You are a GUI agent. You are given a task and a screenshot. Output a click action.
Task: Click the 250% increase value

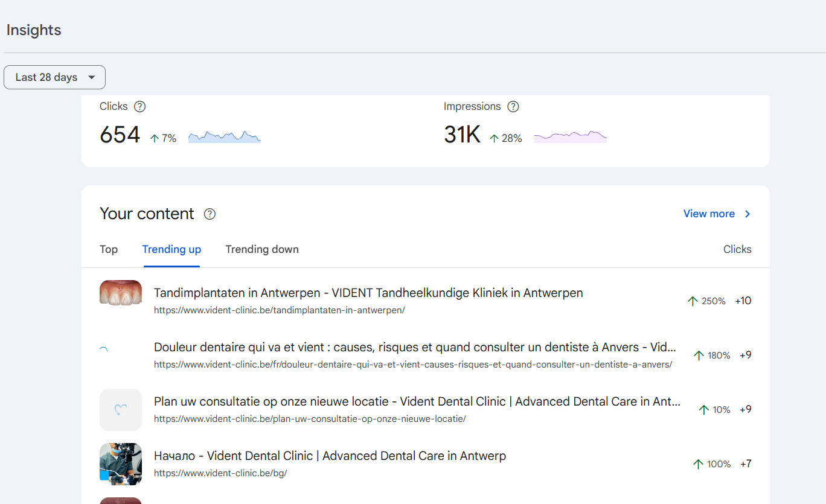714,301
